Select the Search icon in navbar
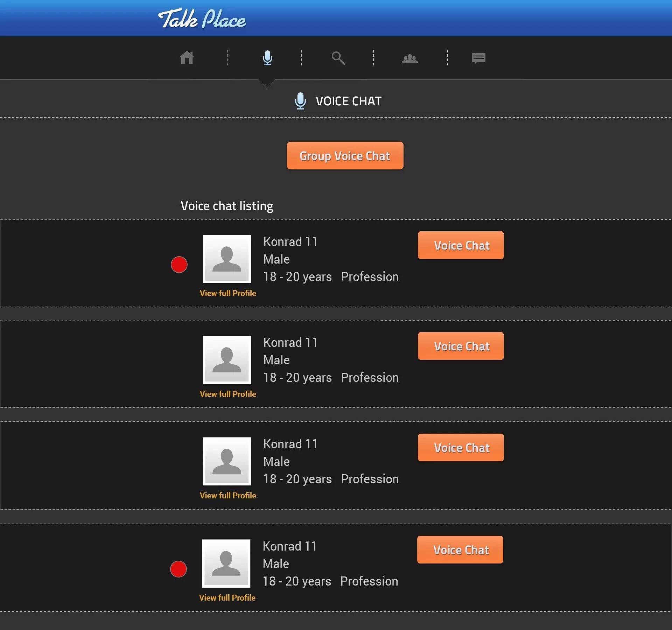672x630 pixels. click(x=337, y=57)
